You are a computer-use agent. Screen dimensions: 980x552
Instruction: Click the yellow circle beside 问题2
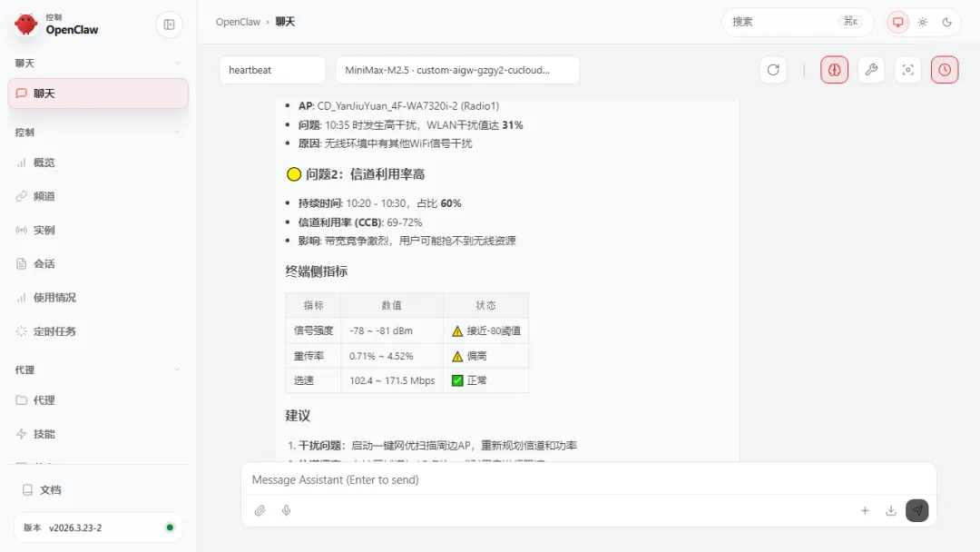(x=294, y=174)
